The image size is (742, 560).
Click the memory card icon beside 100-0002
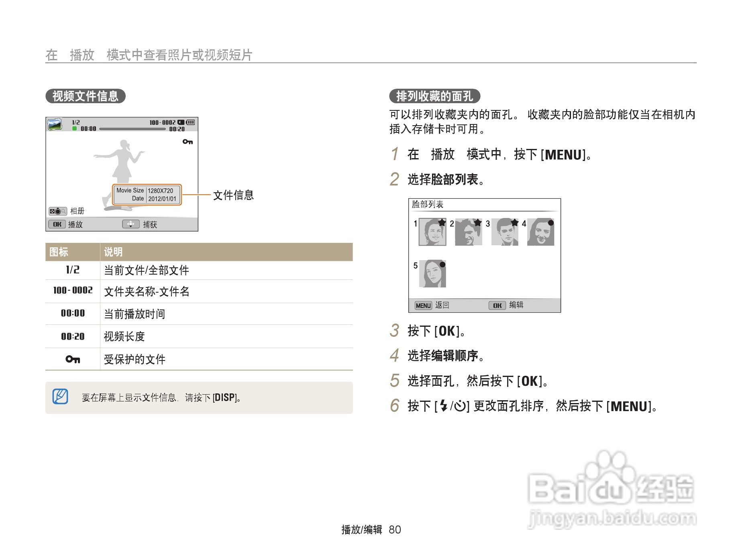coord(181,122)
